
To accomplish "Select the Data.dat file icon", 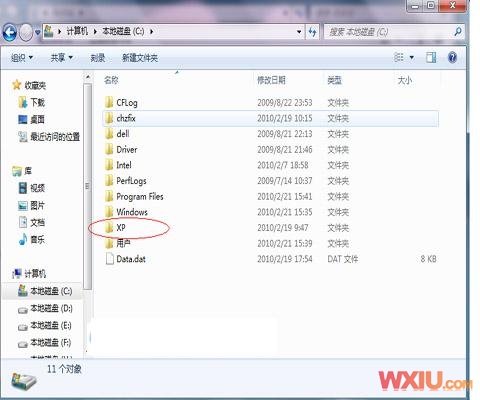I will (109, 259).
